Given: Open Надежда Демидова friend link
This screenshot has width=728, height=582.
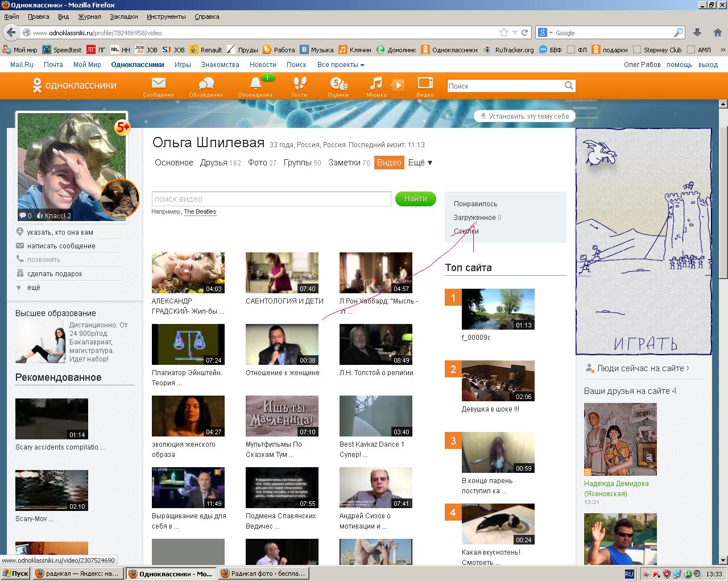Looking at the screenshot, I should click(617, 489).
